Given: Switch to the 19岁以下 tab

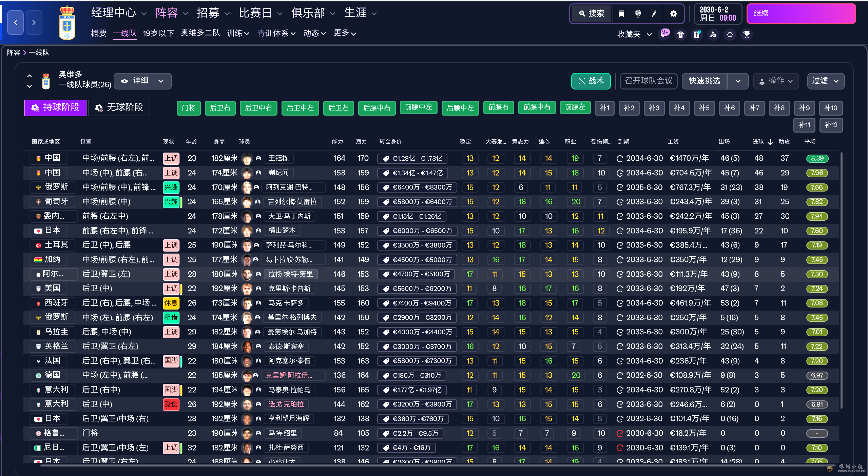Looking at the screenshot, I should click(x=158, y=33).
